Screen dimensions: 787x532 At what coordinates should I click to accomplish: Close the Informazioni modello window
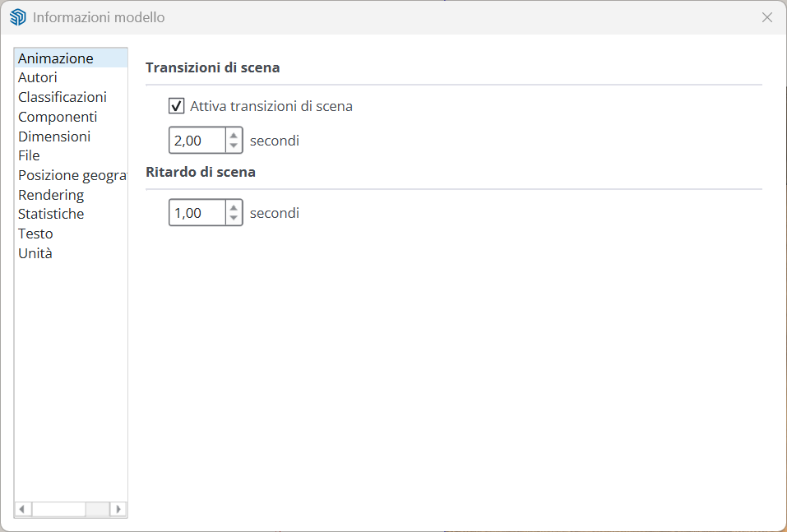coord(766,17)
